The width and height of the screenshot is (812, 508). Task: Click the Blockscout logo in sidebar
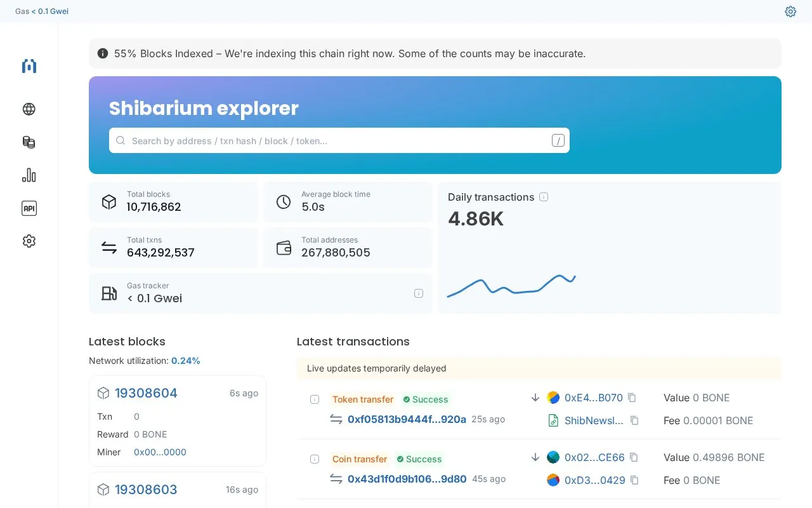(29, 66)
